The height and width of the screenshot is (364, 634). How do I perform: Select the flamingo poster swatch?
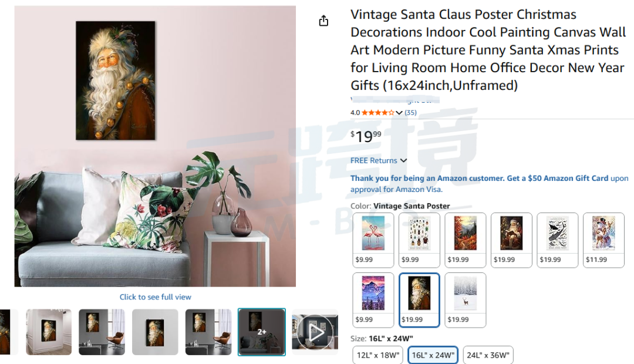(373, 240)
